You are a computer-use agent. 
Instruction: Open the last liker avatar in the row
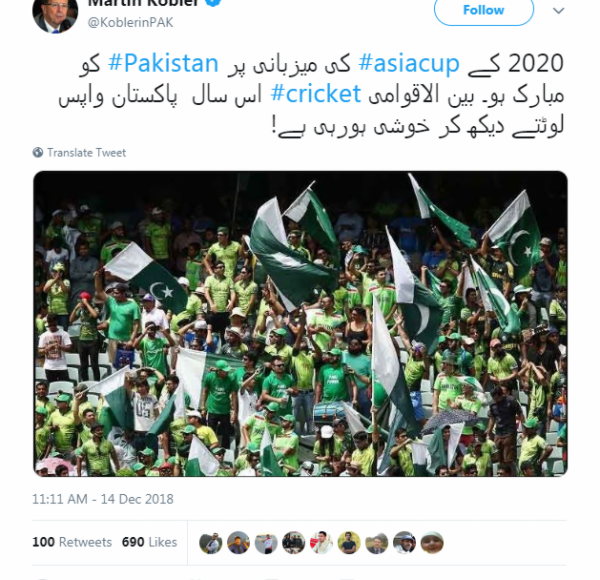432,543
